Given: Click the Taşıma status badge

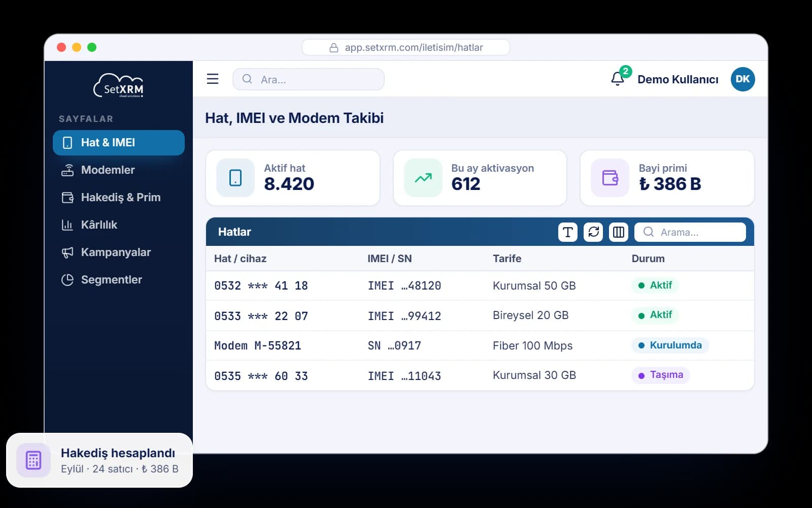Looking at the screenshot, I should click(661, 375).
